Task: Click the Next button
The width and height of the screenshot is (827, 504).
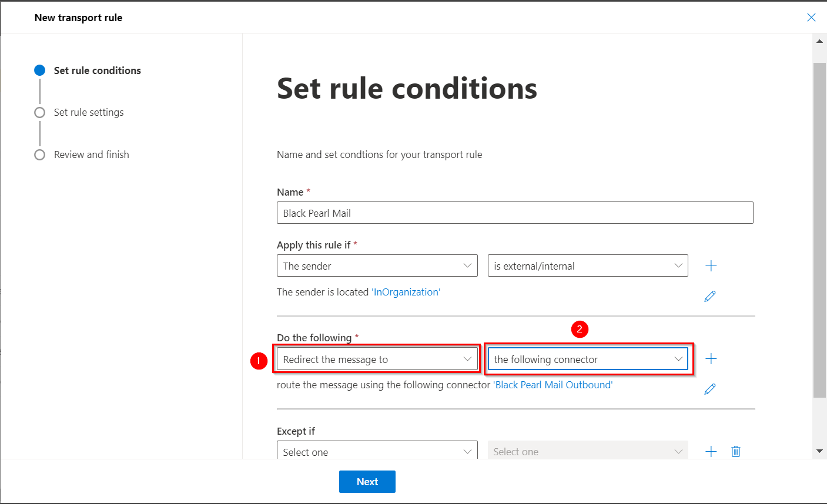Action: [367, 482]
